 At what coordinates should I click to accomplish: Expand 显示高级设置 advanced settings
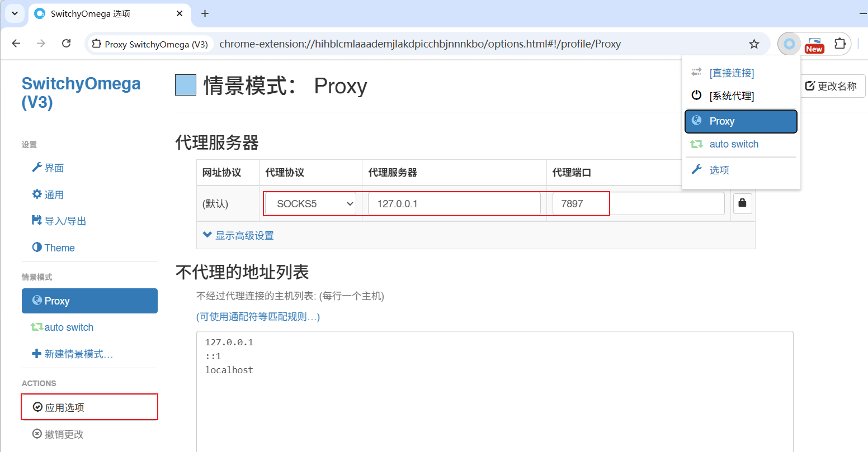[x=238, y=236]
